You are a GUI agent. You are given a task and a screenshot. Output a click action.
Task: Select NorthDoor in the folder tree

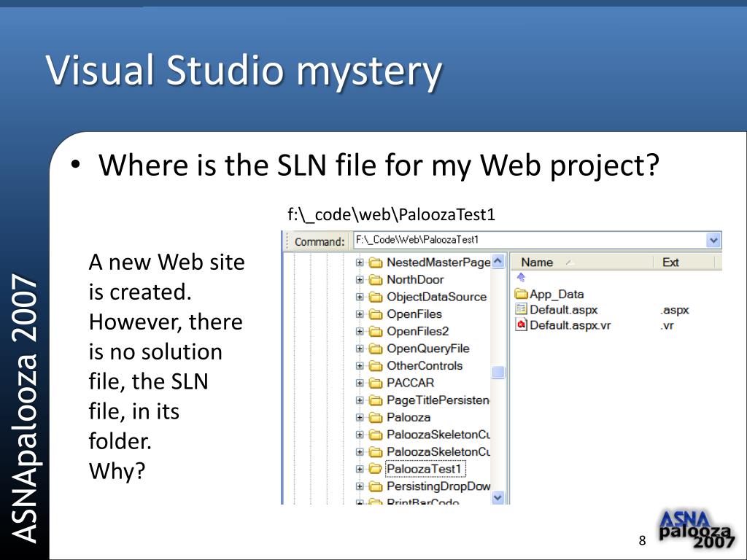[415, 279]
